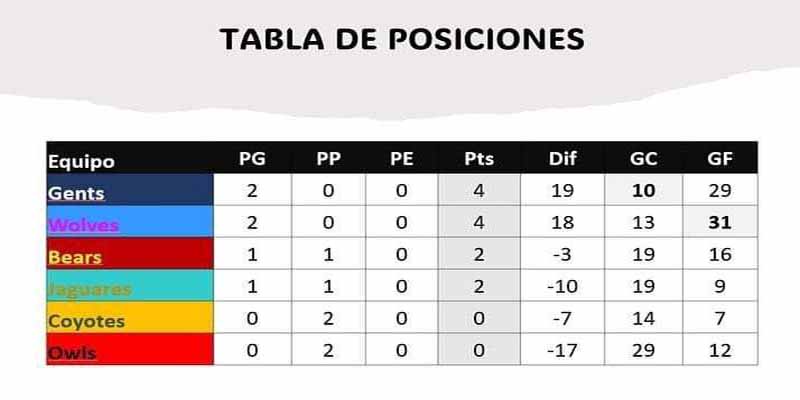Click the bold 31 GF value for Wolves
Screen dimensions: 800x400
(720, 222)
